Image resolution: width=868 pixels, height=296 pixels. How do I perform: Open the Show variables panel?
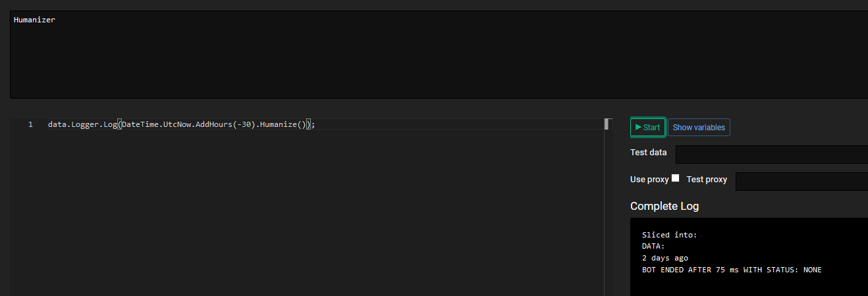pyautogui.click(x=699, y=128)
